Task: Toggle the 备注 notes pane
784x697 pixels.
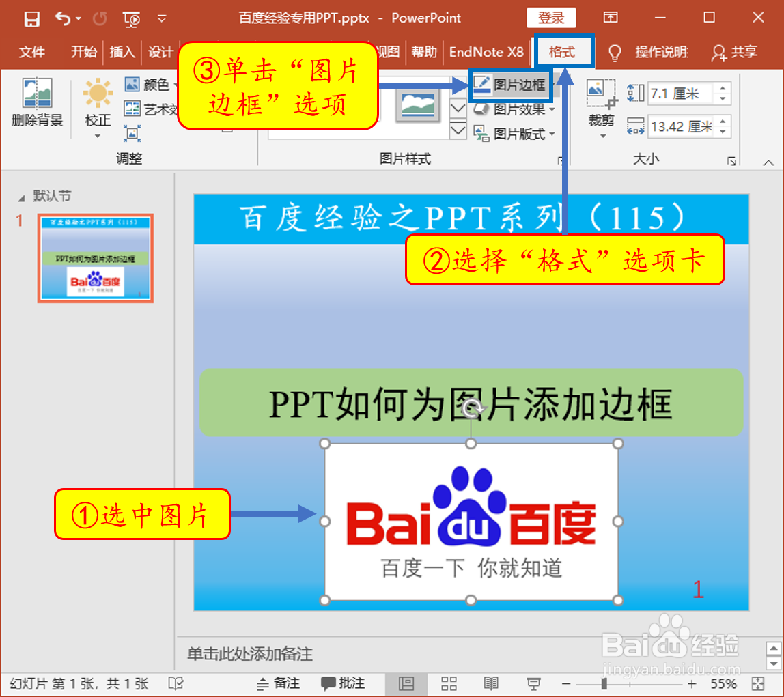Action: (278, 683)
